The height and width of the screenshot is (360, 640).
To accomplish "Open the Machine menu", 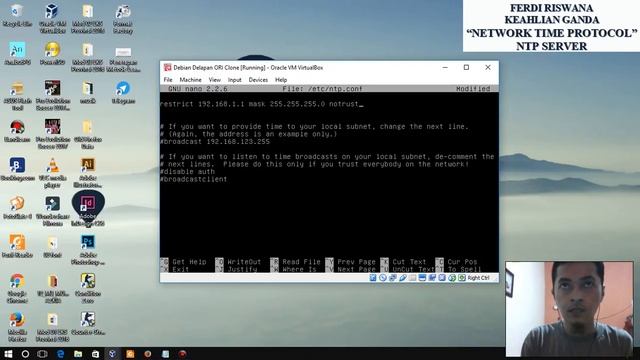I will [190, 80].
